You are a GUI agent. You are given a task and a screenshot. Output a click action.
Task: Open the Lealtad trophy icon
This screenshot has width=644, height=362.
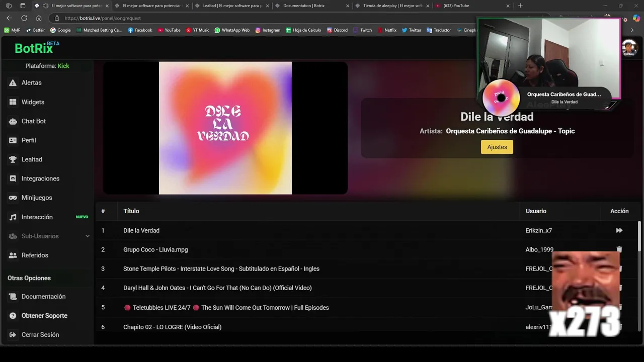click(x=13, y=159)
